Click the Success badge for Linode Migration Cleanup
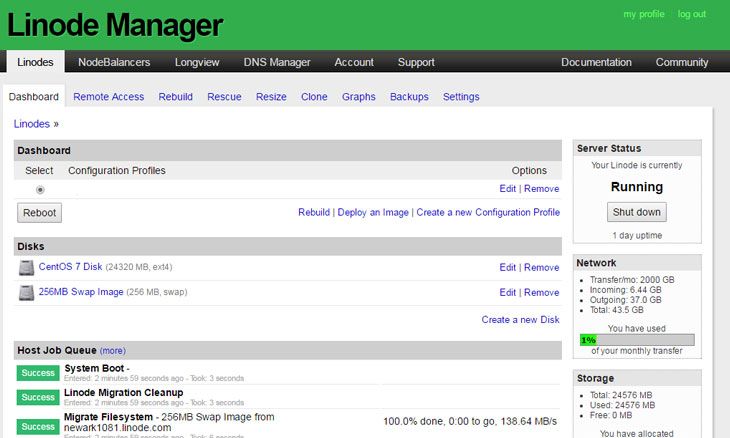 pyautogui.click(x=38, y=397)
